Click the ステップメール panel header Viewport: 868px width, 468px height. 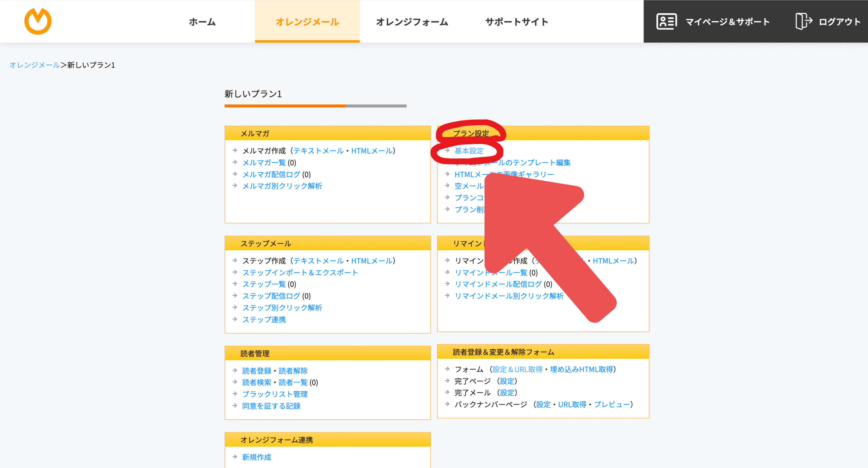pos(328,243)
